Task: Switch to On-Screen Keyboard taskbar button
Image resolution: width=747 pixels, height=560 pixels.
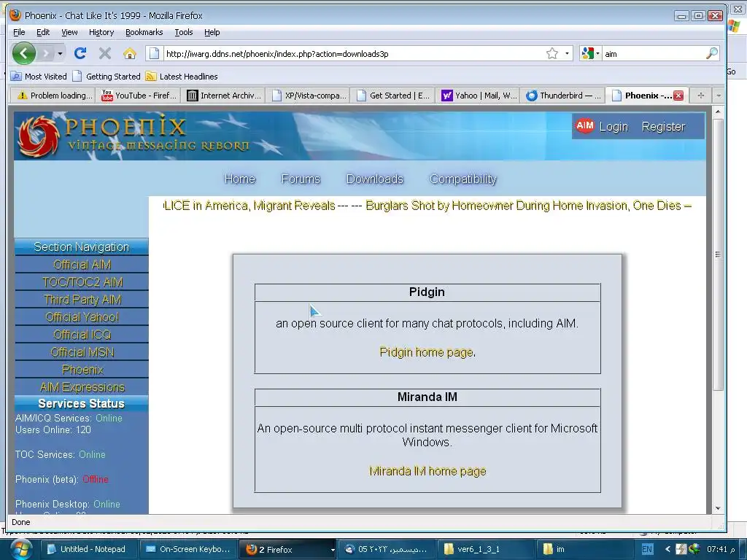Action: 187,549
